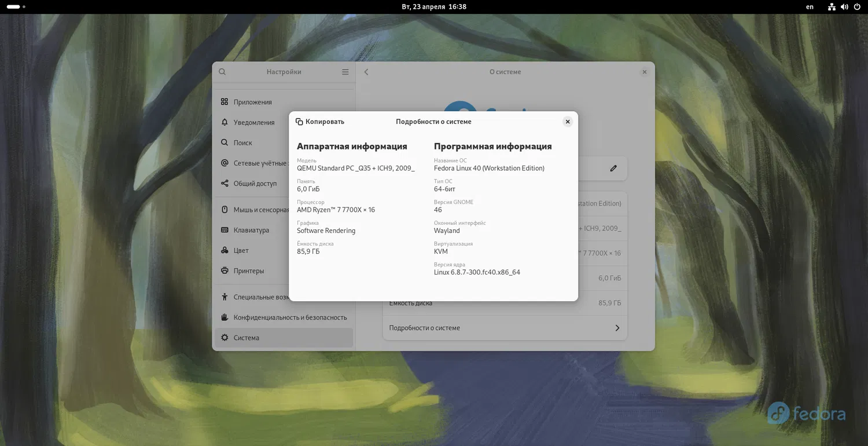Switch the en keyboard layout indicator
The height and width of the screenshot is (446, 868).
pos(810,7)
